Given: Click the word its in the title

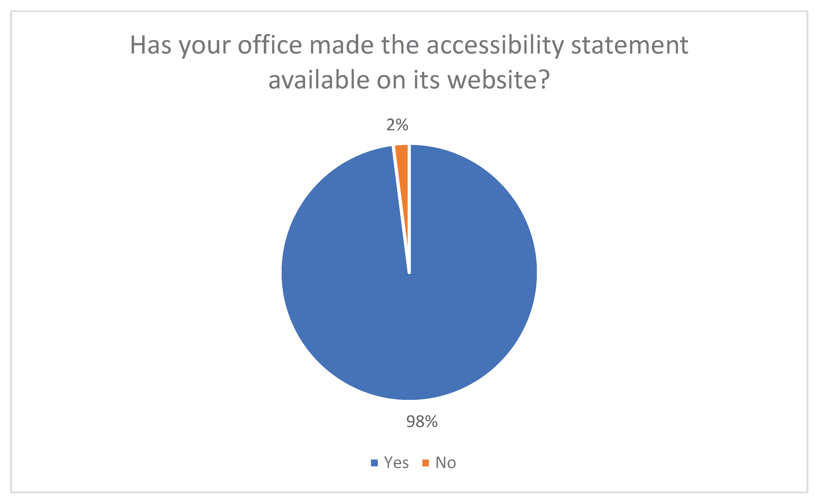Looking at the screenshot, I should (x=427, y=81).
